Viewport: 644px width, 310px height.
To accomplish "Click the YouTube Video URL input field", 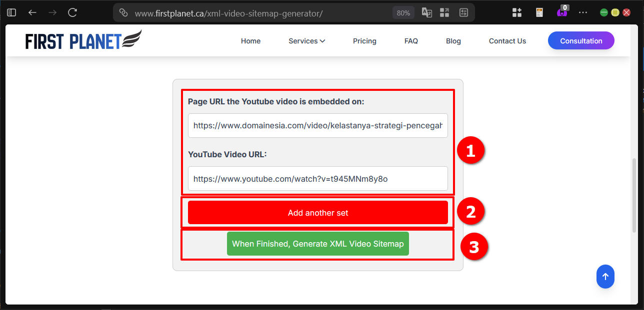I will (317, 178).
